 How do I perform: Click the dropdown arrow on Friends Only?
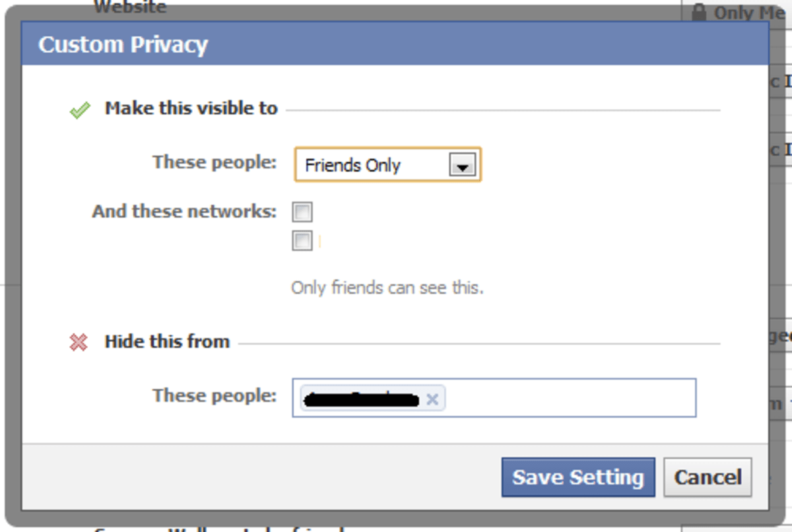462,164
